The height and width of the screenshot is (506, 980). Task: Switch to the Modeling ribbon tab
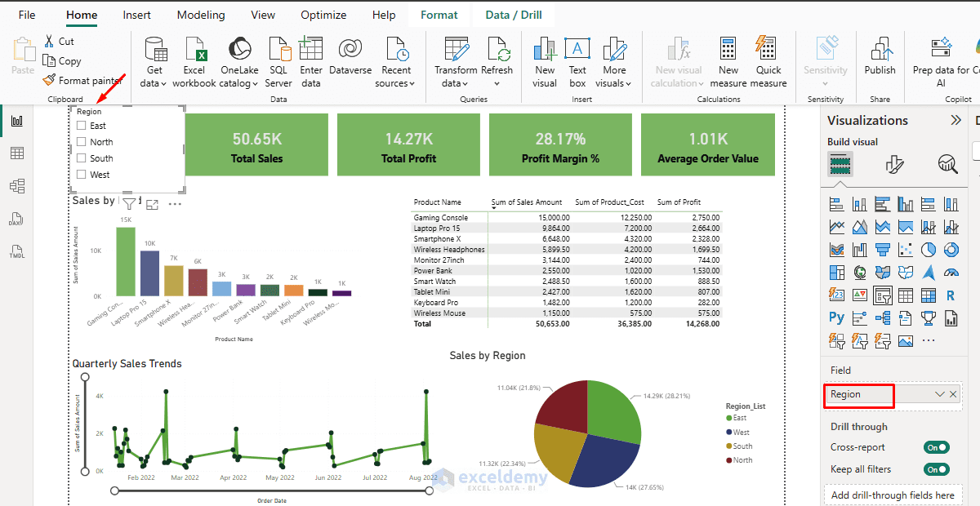click(x=201, y=15)
